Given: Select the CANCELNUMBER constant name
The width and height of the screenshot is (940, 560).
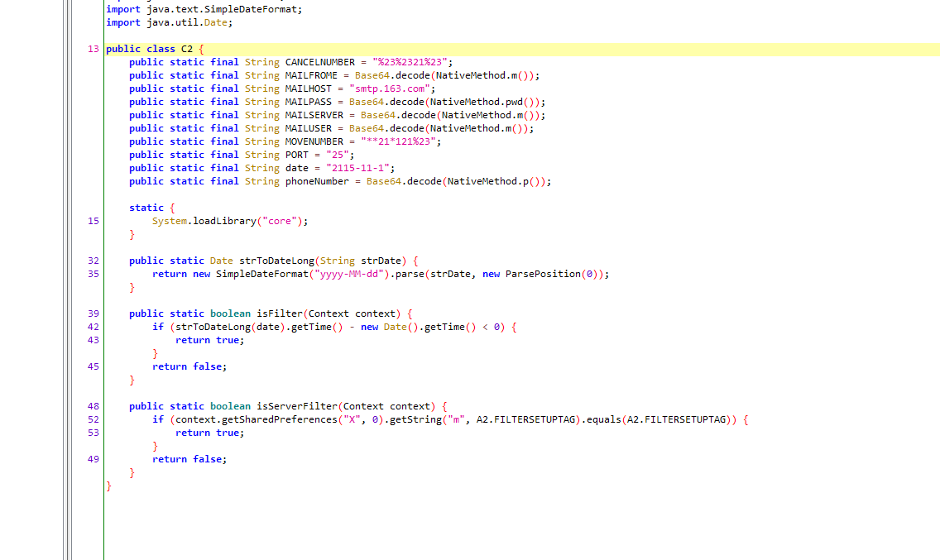Looking at the screenshot, I should point(319,62).
